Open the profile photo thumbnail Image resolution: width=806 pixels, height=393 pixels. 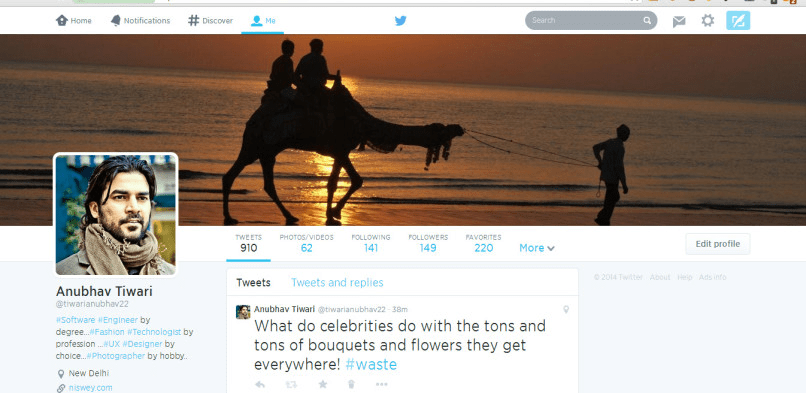116,215
